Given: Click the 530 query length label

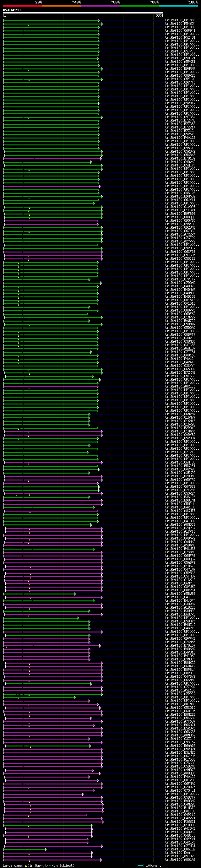Looking at the screenshot, I should coord(159,15).
